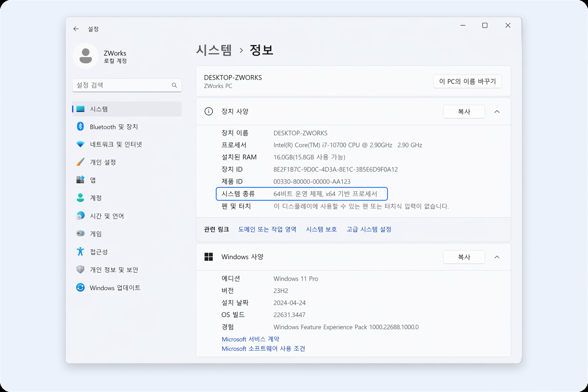Viewport: 588px width, 392px height.
Task: Click the 16.0GB RAM value
Action: click(x=309, y=157)
